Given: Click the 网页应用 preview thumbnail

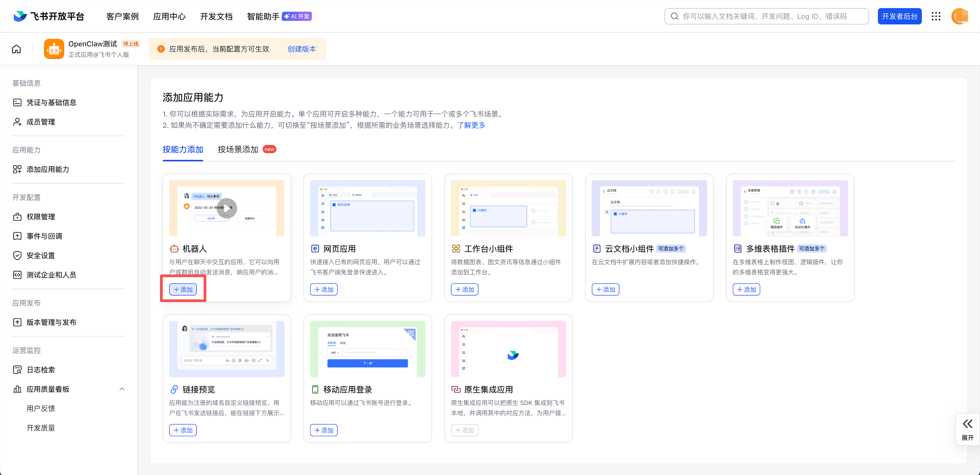Looking at the screenshot, I should 367,208.
